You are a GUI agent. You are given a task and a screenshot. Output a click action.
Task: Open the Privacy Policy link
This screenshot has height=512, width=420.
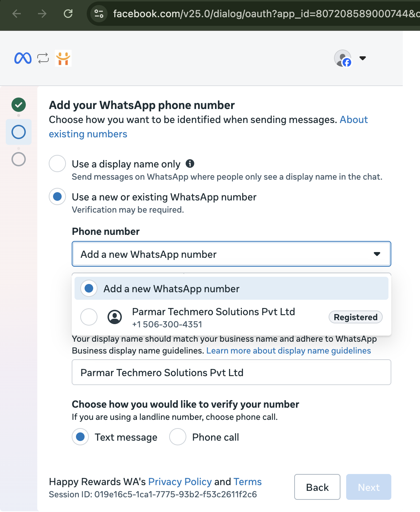(180, 482)
